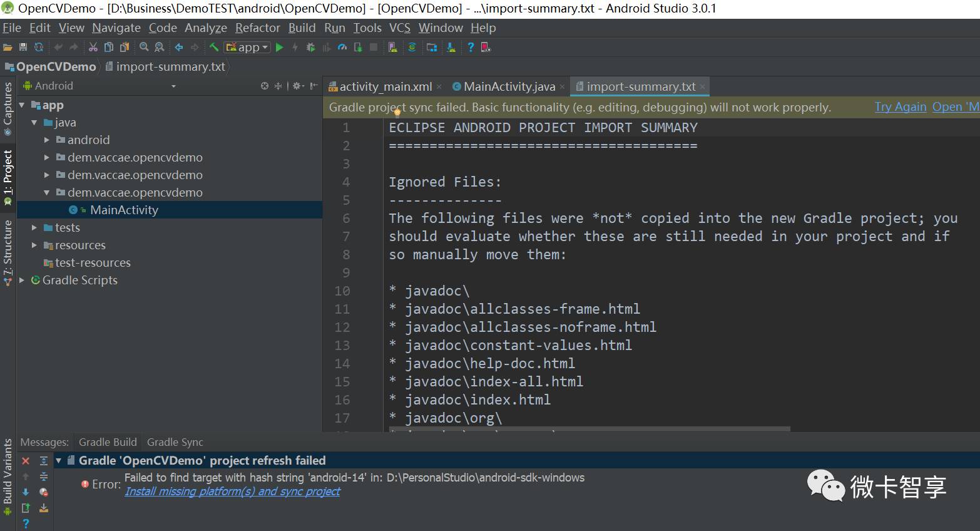
Task: Open the Refactor menu
Action: point(258,28)
